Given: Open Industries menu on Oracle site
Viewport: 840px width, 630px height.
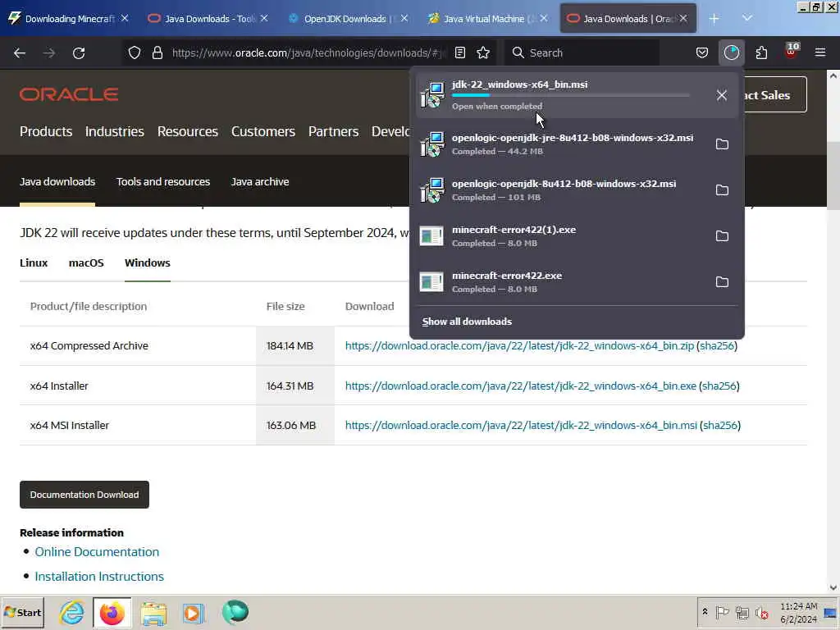Looking at the screenshot, I should (x=115, y=131).
